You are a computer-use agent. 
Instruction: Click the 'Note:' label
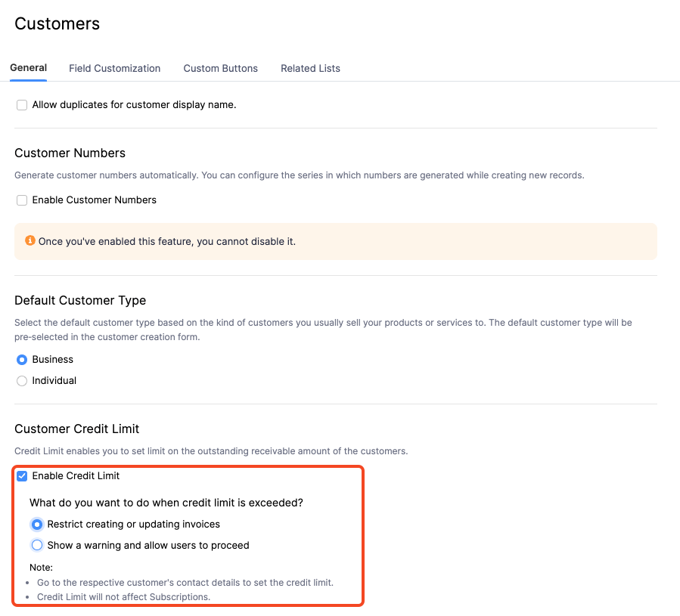[x=41, y=568]
